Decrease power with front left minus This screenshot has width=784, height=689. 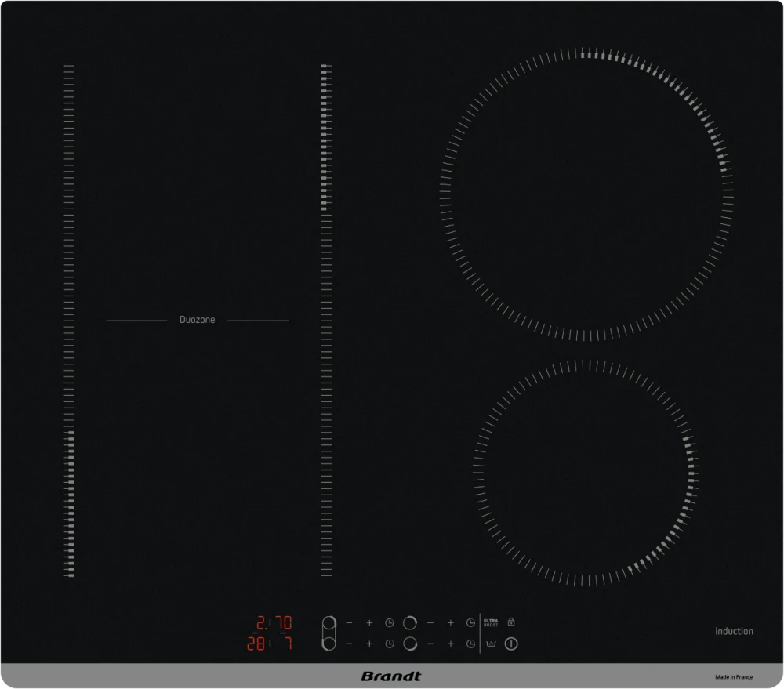pyautogui.click(x=349, y=644)
